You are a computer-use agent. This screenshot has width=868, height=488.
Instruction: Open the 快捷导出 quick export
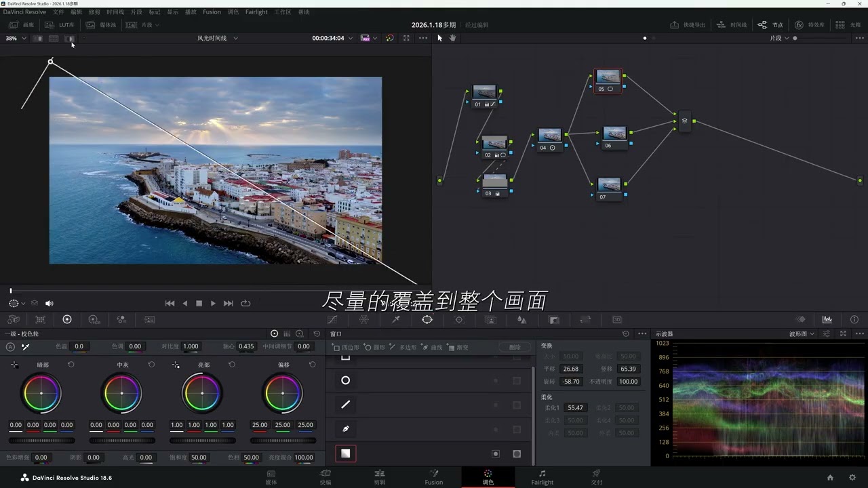point(688,25)
